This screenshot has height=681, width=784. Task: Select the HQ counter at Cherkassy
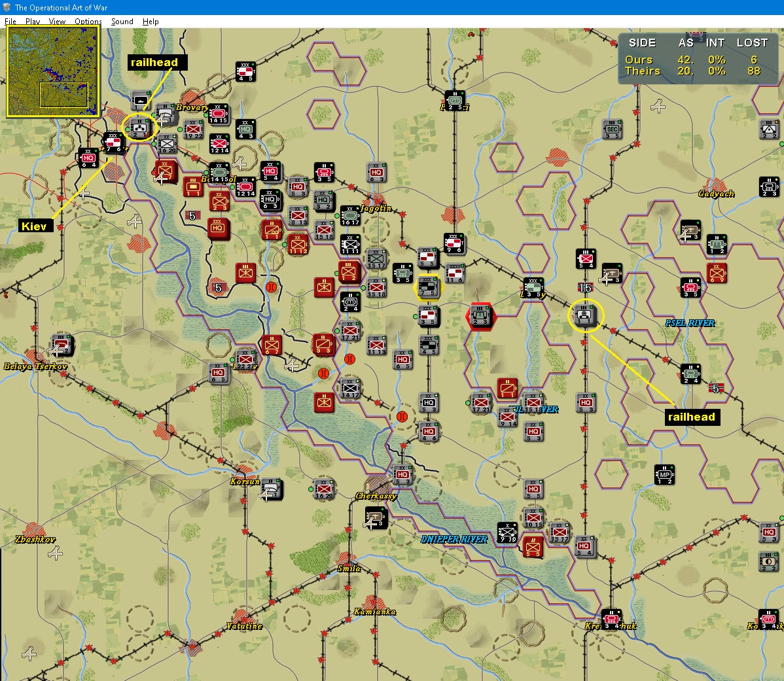(x=402, y=475)
